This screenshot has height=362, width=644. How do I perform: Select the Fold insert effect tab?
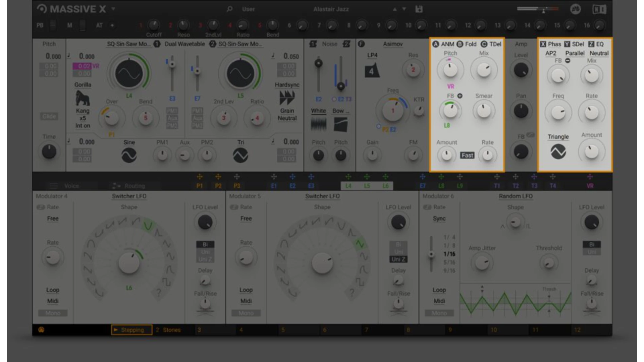[467, 44]
